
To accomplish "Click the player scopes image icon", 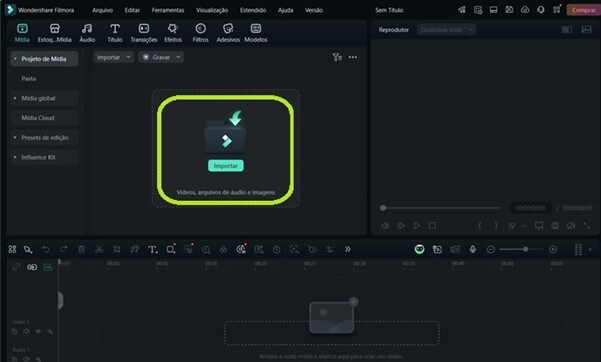I will pyautogui.click(x=586, y=30).
